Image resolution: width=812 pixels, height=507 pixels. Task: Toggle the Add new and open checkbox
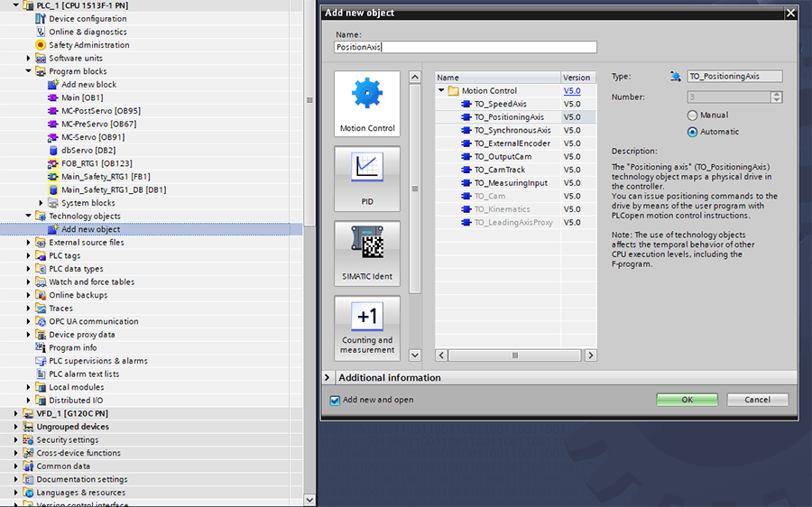coord(335,401)
